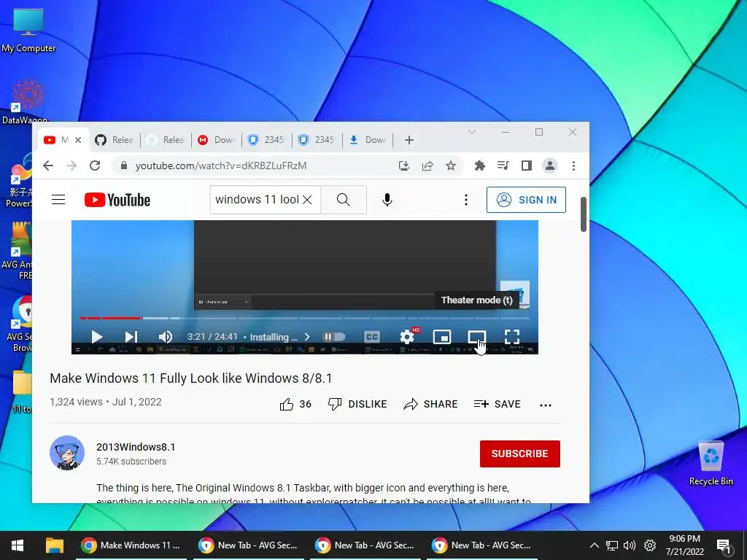
Task: Switch to red M Down tab
Action: coord(217,140)
